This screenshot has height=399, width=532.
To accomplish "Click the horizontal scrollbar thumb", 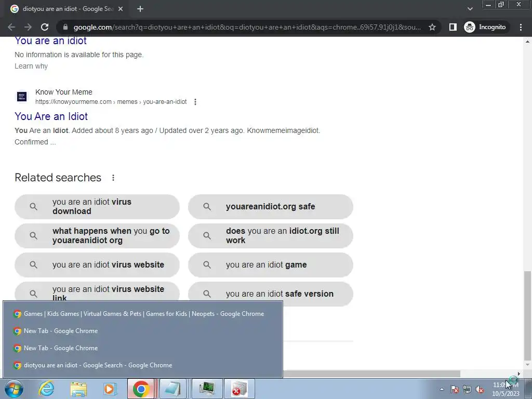I will 371,374.
